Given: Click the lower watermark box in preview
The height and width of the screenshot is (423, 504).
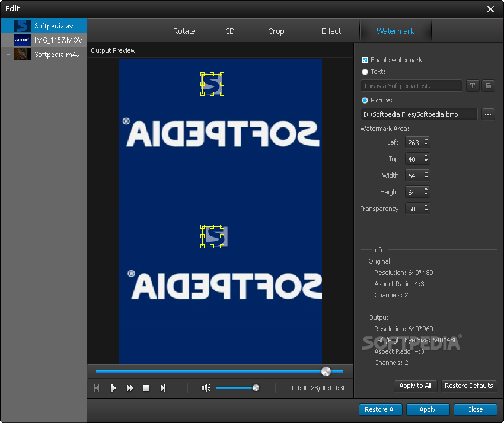Looking at the screenshot, I should click(212, 236).
